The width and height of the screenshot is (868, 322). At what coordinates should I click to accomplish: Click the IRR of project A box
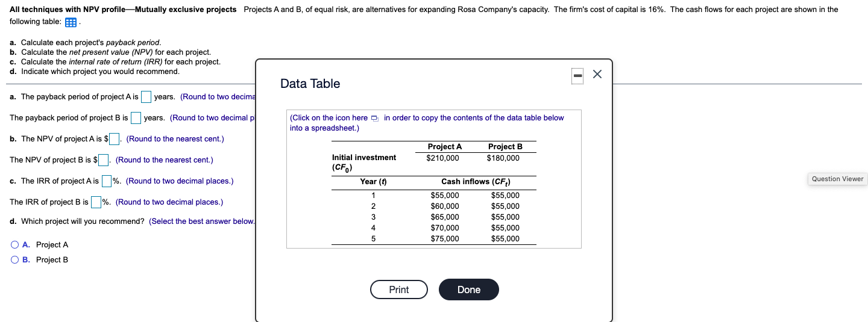coord(106,181)
